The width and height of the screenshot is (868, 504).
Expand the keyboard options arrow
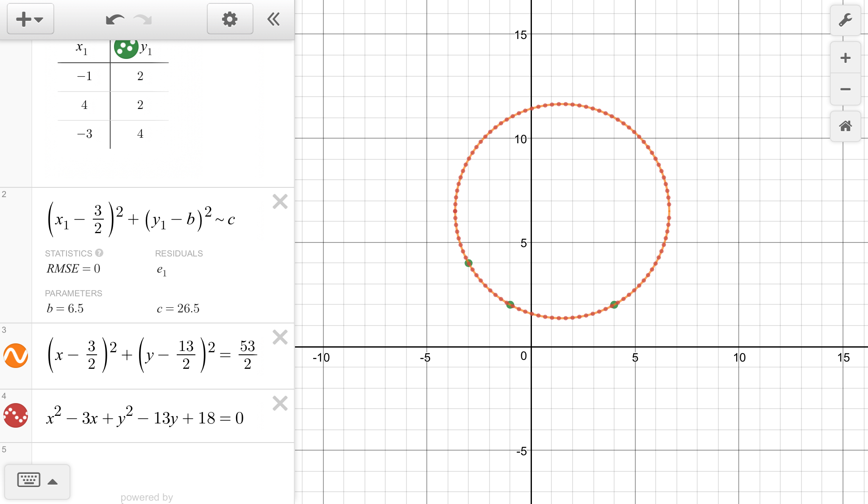click(53, 482)
